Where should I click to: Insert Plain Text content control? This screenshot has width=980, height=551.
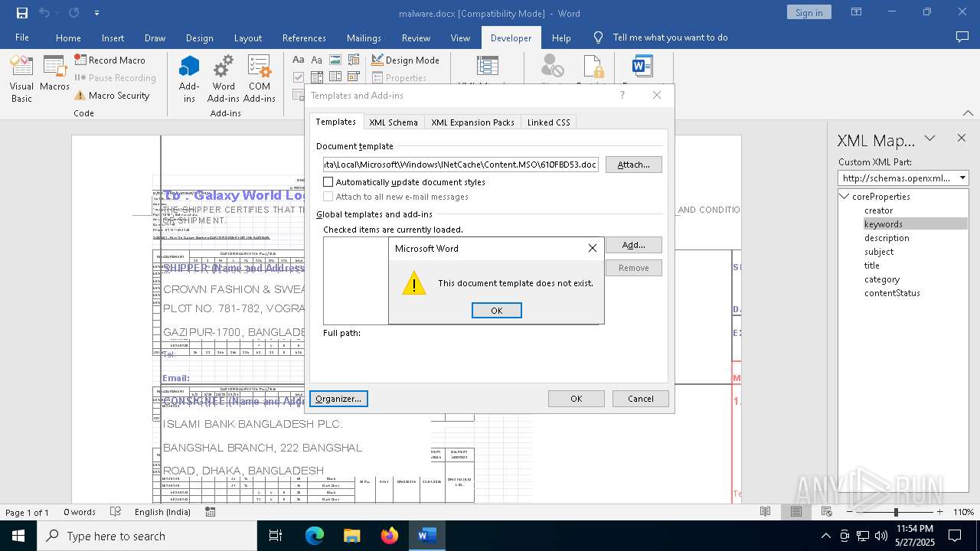click(317, 60)
